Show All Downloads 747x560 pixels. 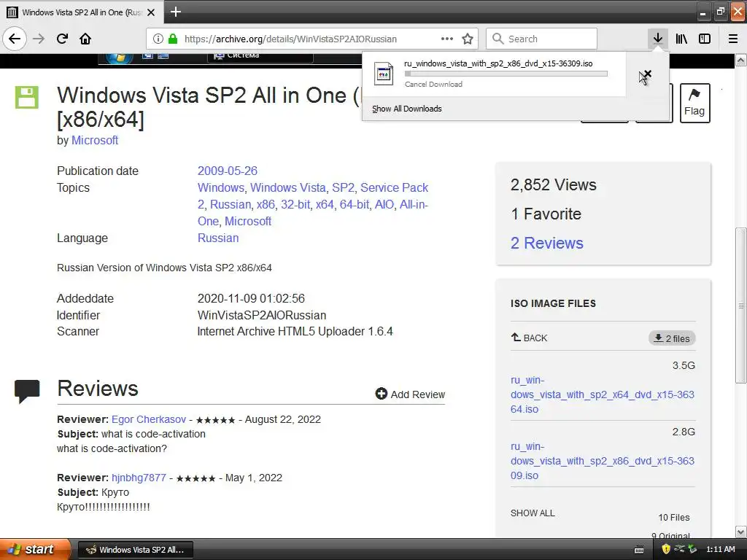pos(407,109)
